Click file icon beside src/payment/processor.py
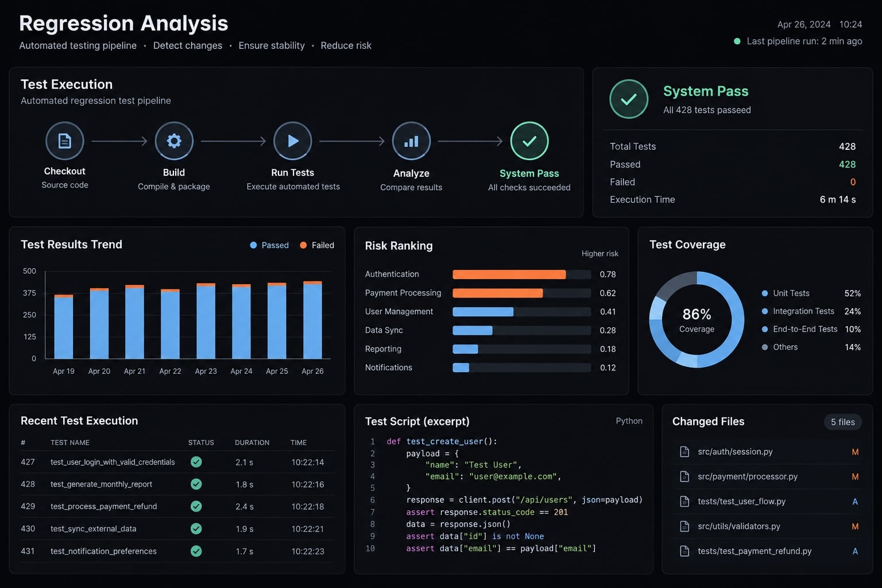 click(x=684, y=477)
